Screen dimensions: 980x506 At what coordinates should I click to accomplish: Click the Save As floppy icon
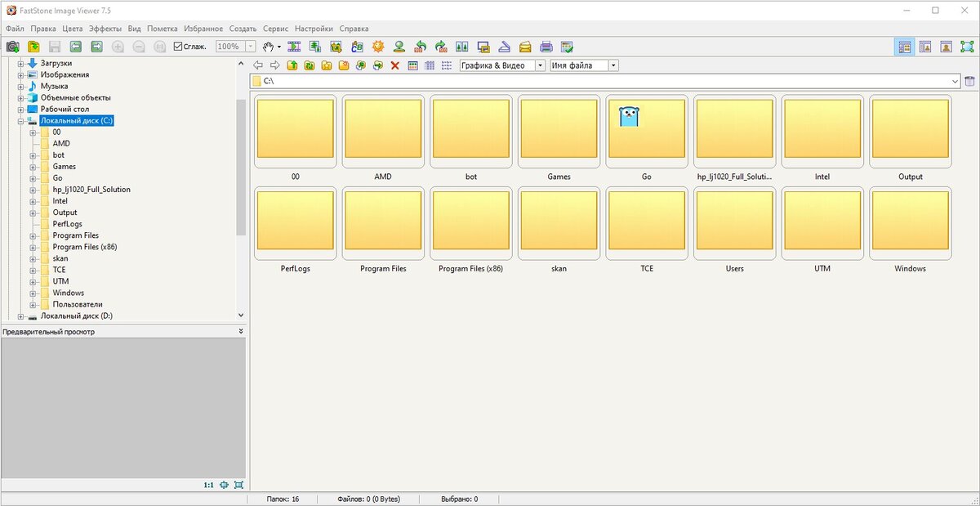pyautogui.click(x=55, y=47)
